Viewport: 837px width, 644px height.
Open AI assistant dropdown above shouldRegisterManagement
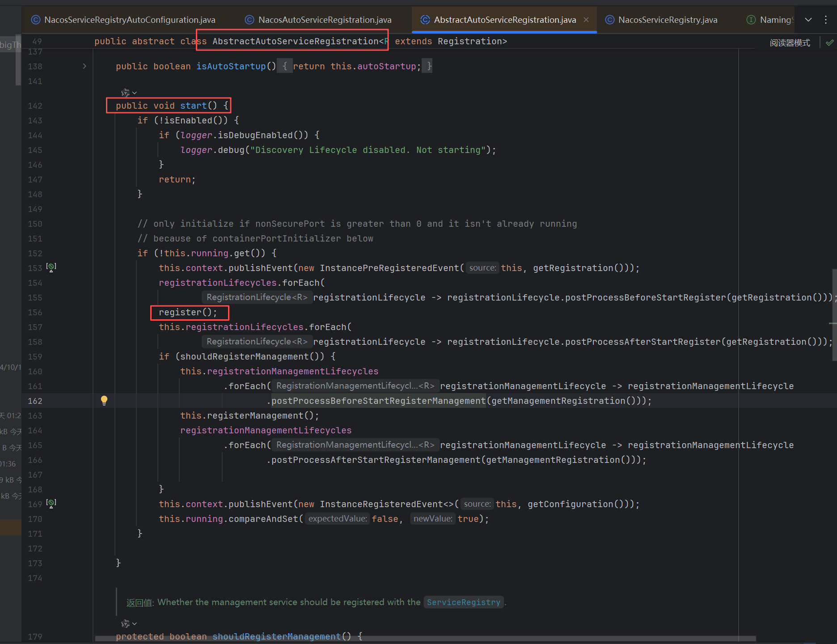click(x=134, y=623)
